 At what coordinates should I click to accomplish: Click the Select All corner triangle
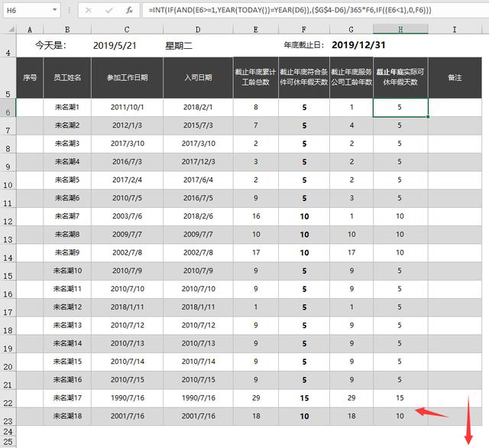(x=8, y=29)
